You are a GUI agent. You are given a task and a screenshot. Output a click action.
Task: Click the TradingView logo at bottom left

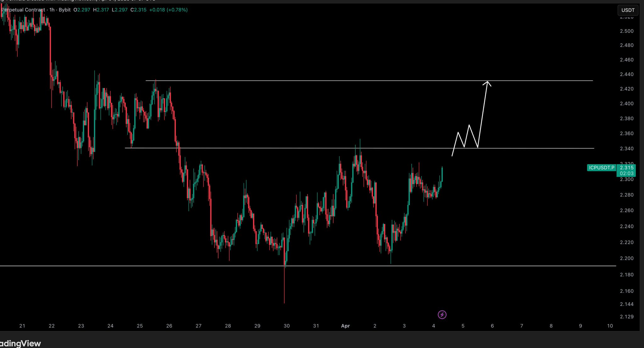[x=20, y=343]
